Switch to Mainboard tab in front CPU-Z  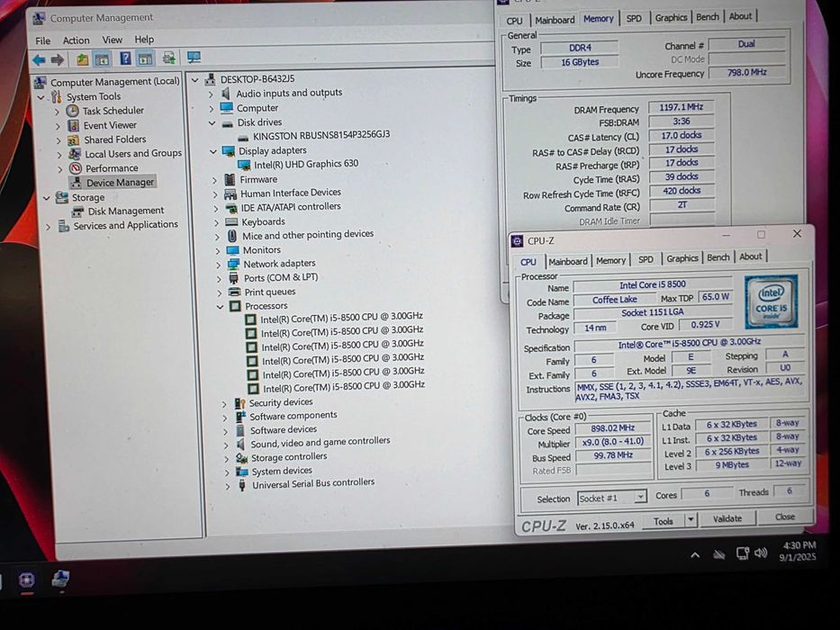[567, 261]
